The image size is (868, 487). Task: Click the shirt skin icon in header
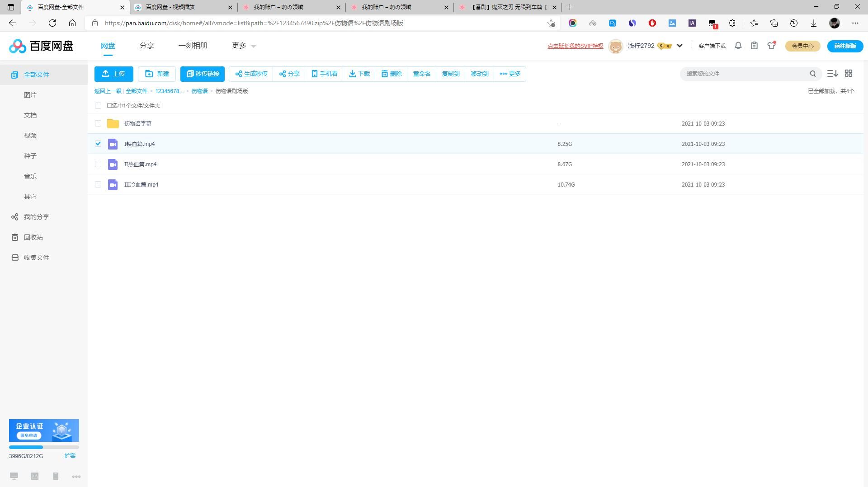click(x=771, y=46)
